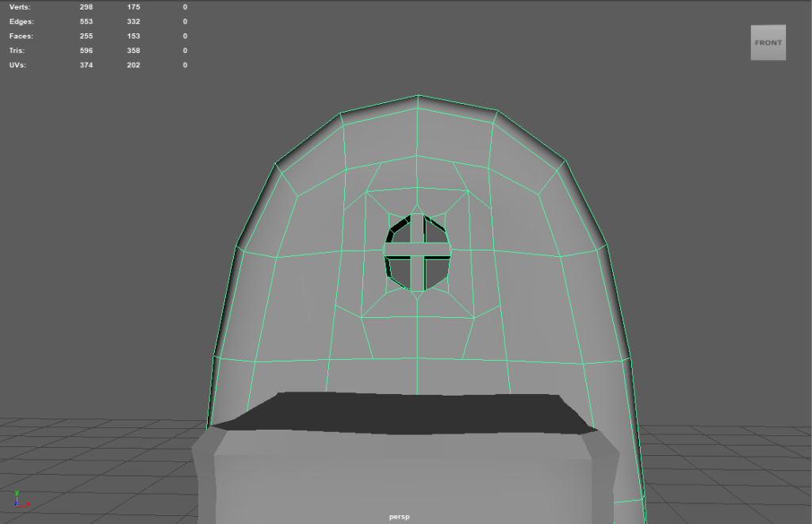Viewport: 812px width, 524px height.
Task: Click the persp camera name label
Action: tap(399, 517)
